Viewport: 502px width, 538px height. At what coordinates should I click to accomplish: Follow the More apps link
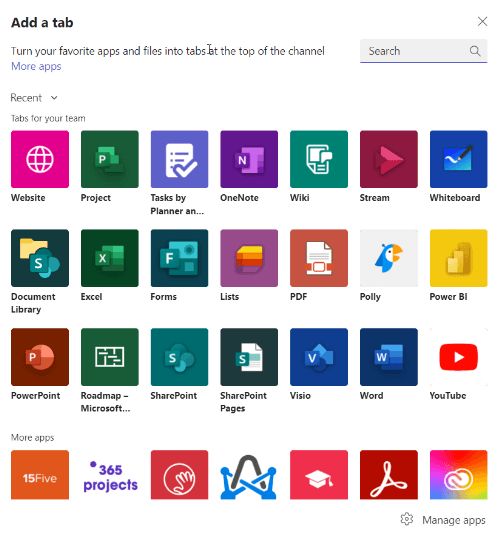[36, 66]
